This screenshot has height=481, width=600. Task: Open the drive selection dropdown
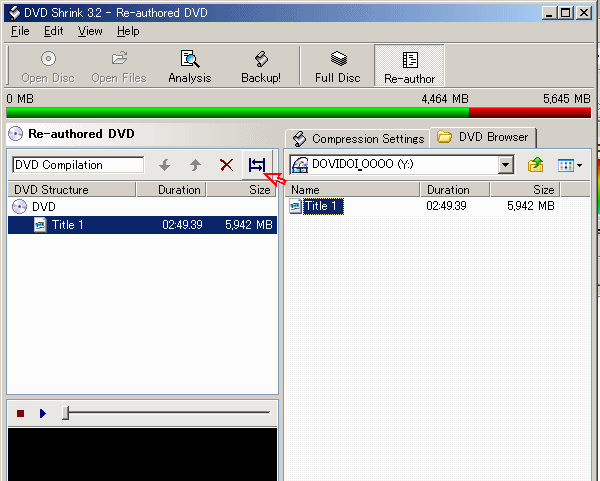tap(505, 165)
